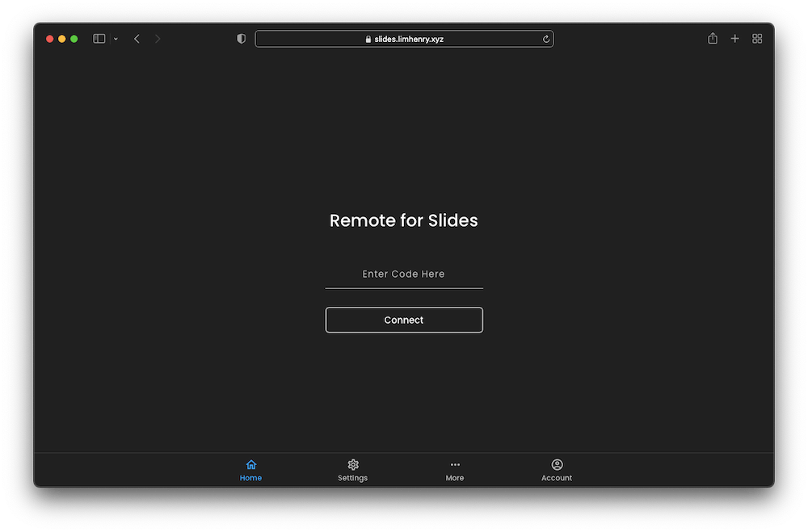Viewport: 808px width, 532px height.
Task: Minimize the window with yellow button
Action: point(62,39)
